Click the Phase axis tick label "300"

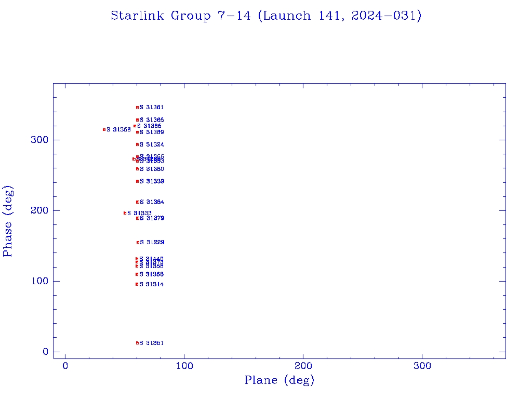tap(39, 140)
